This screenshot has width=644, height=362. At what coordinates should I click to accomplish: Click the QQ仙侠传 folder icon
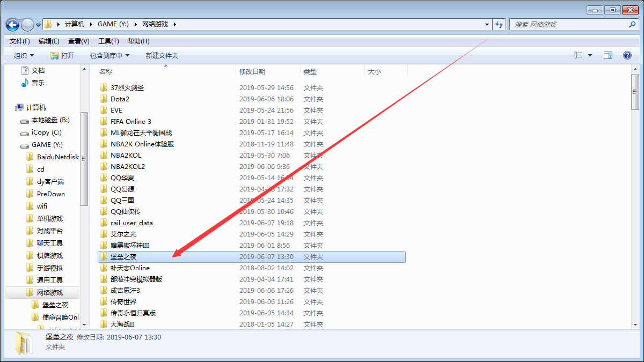tap(104, 211)
